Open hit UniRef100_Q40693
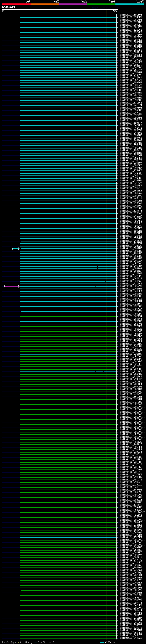Screen dimensions: 146x644 point(131,75)
